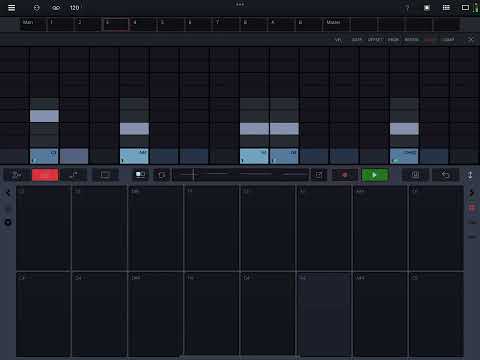480x360 pixels.
Task: Toggle the second step cell in bottom row
Action: click(74, 156)
